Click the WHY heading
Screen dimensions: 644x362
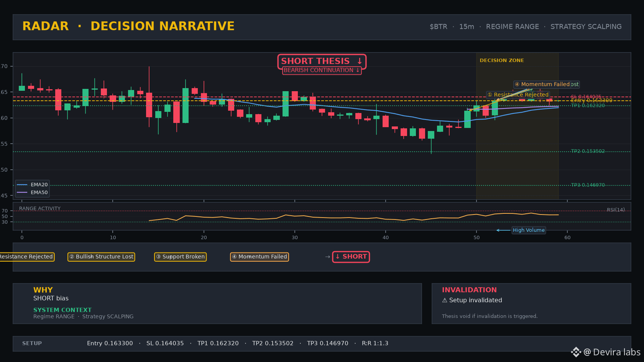43,290
